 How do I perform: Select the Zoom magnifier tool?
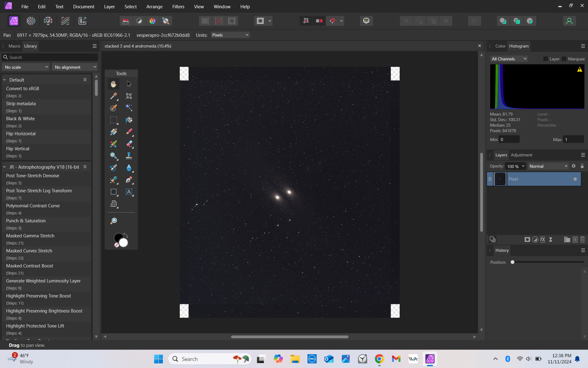[114, 221]
